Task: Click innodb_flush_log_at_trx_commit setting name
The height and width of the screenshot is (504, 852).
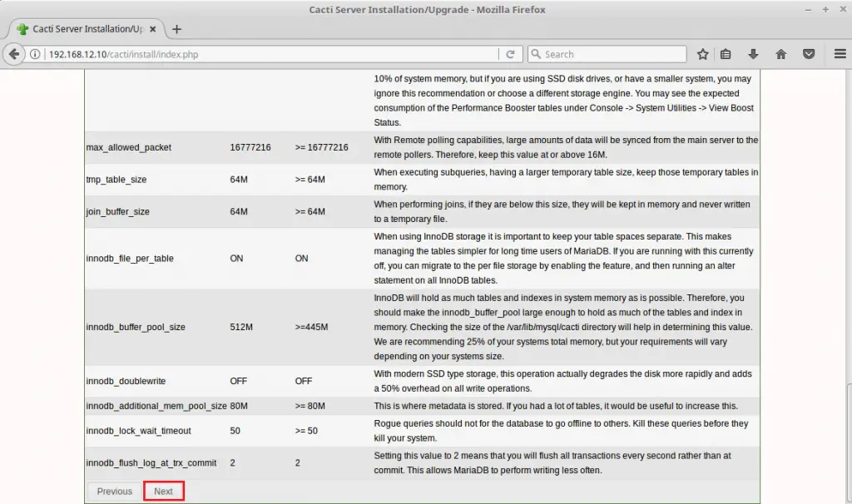Action: tap(151, 462)
